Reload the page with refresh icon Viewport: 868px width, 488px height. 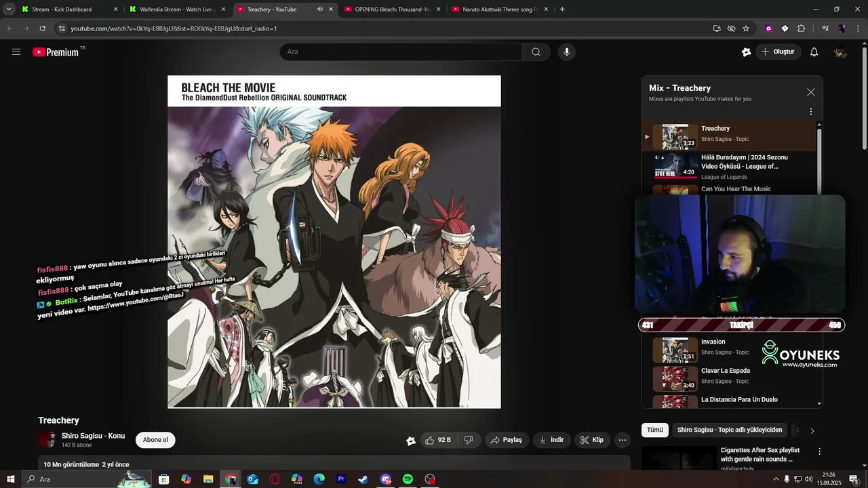[x=42, y=28]
